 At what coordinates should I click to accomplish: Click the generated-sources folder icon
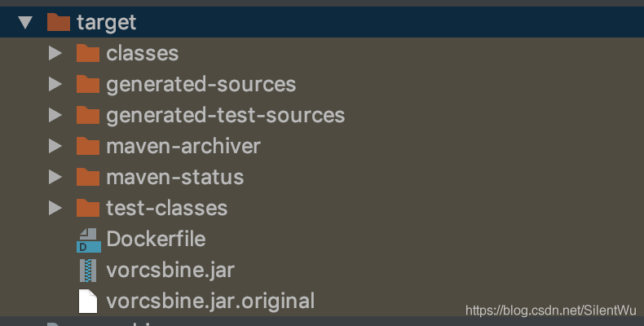[87, 85]
